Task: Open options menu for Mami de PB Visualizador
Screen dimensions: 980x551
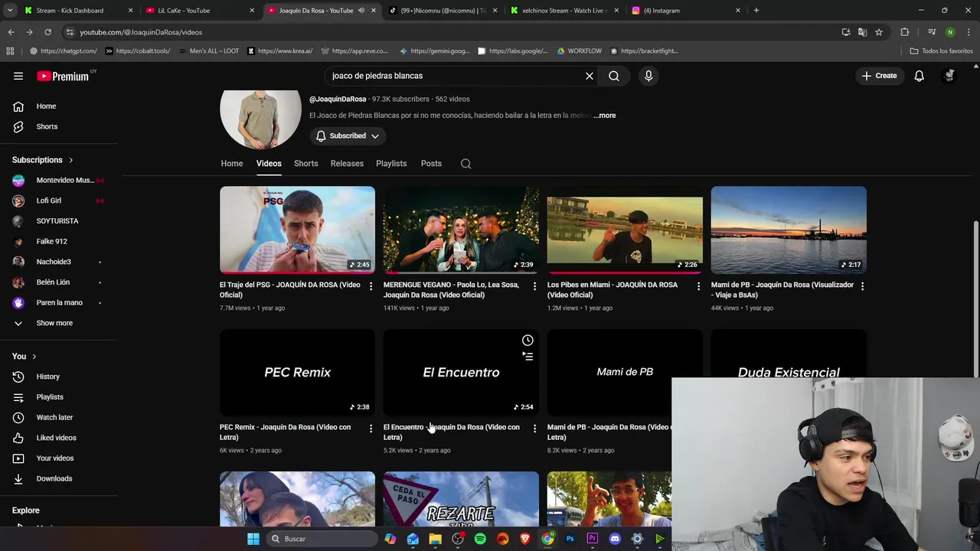Action: [x=862, y=286]
